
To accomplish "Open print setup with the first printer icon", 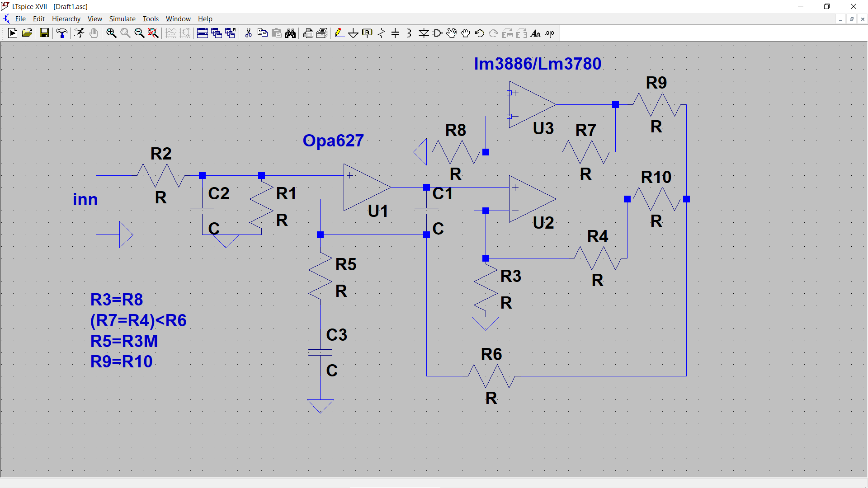I will tap(308, 33).
